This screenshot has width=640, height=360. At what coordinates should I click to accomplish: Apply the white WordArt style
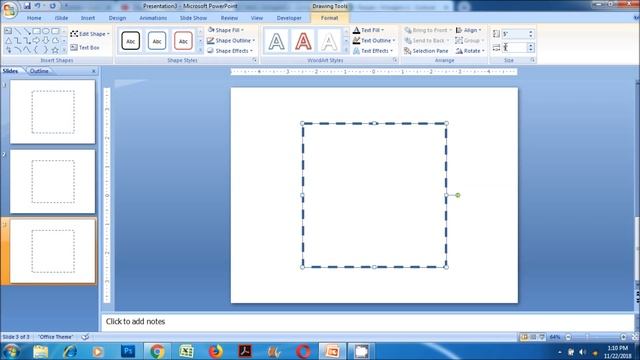click(x=329, y=41)
